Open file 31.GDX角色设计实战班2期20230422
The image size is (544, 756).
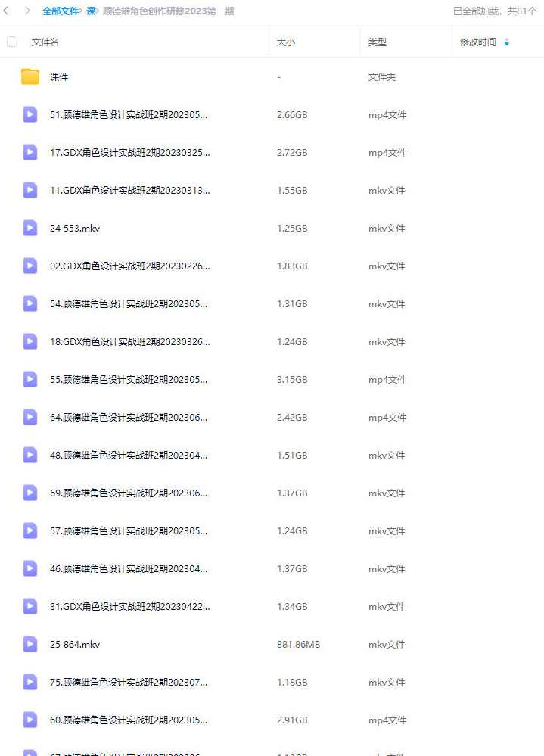coord(129,606)
